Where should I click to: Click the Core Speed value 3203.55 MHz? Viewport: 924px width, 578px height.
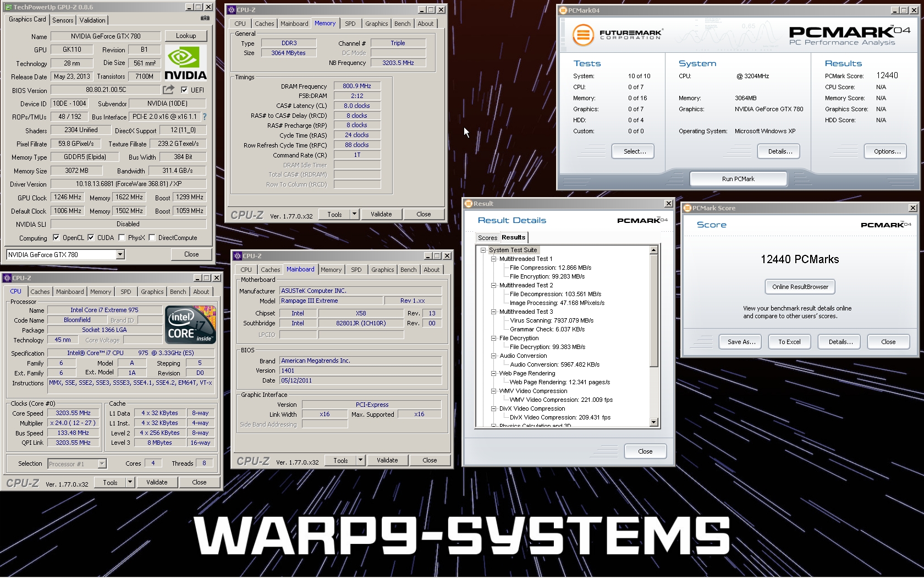(73, 413)
